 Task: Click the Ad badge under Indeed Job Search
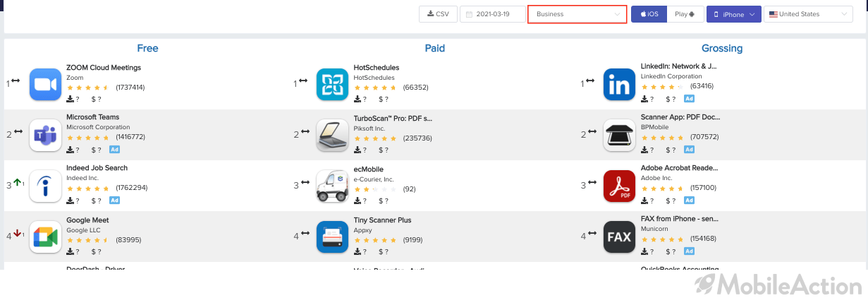point(114,201)
